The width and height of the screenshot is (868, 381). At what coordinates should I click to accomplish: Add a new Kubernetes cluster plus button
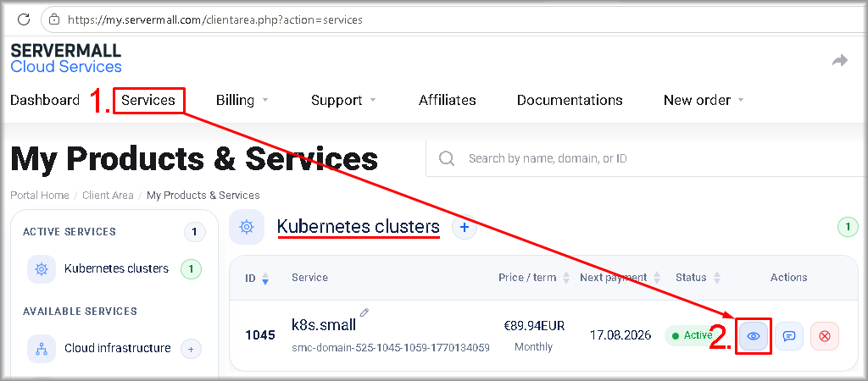465,227
